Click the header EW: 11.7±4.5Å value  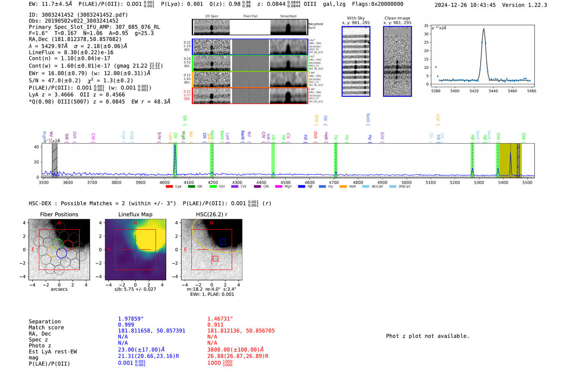51,4
